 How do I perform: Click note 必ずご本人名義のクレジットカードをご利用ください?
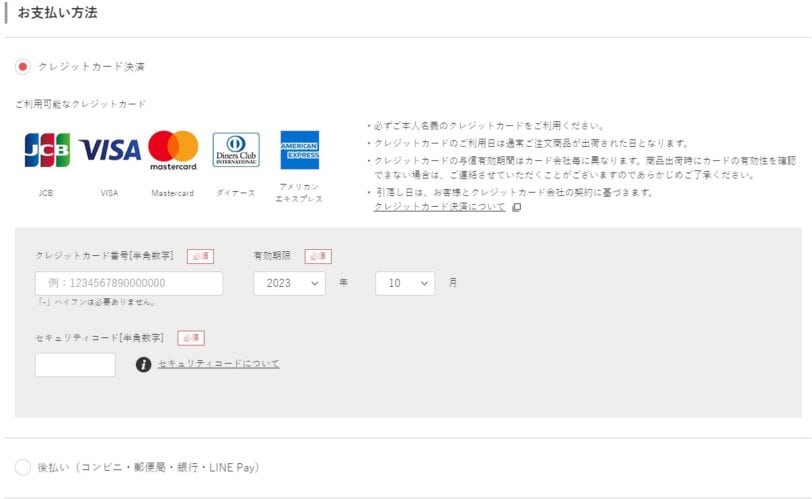point(485,125)
